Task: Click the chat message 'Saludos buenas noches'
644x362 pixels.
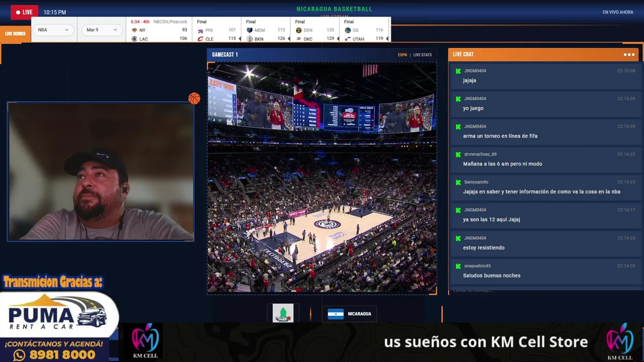Action: point(492,276)
